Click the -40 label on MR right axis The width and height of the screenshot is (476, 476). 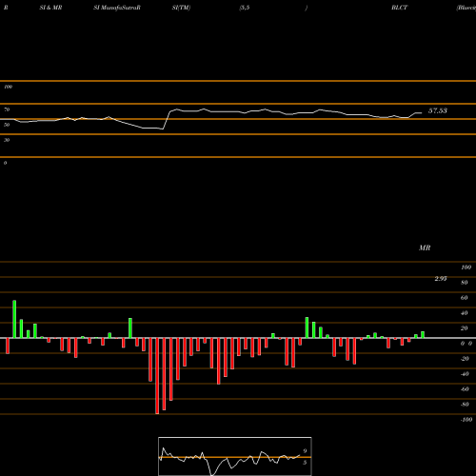465,374
